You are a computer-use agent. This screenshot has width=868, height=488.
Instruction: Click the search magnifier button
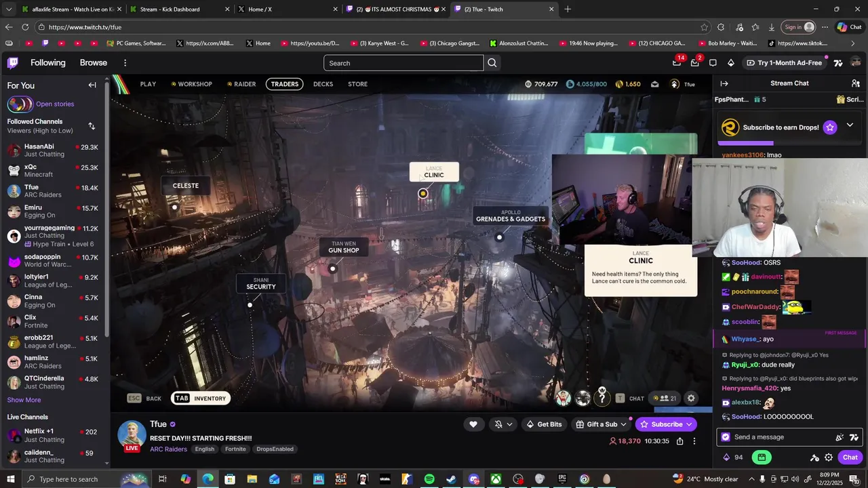click(x=492, y=63)
